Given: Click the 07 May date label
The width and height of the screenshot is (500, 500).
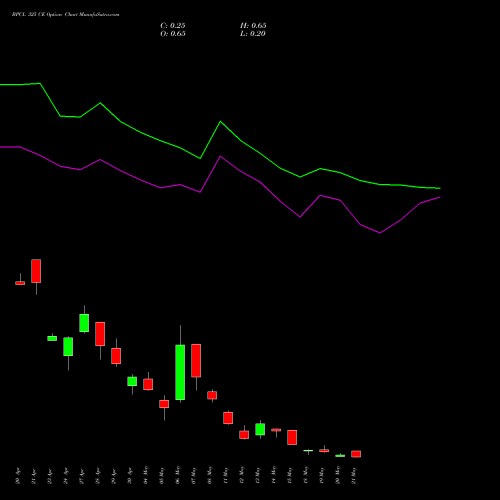Looking at the screenshot, I should 194,475.
